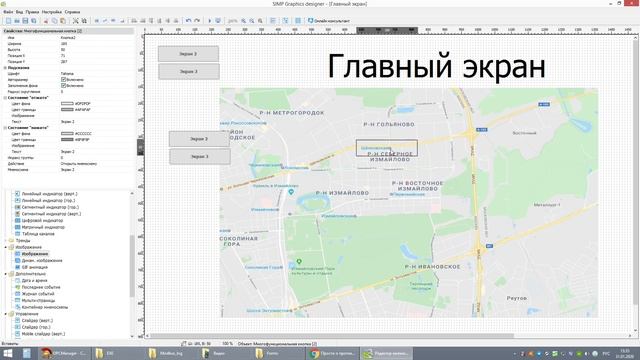Image resolution: width=640 pixels, height=360 pixels.
Task: Expand the Тренды folder
Action: tap(6, 240)
